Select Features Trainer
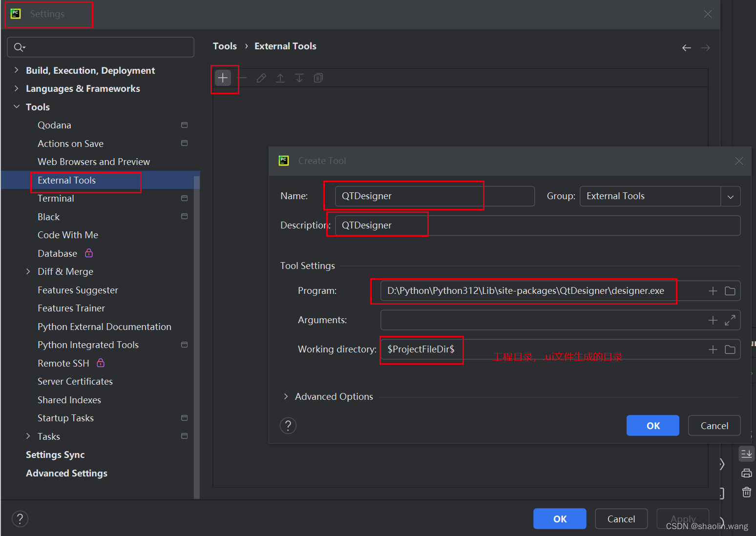The height and width of the screenshot is (536, 756). pos(71,308)
